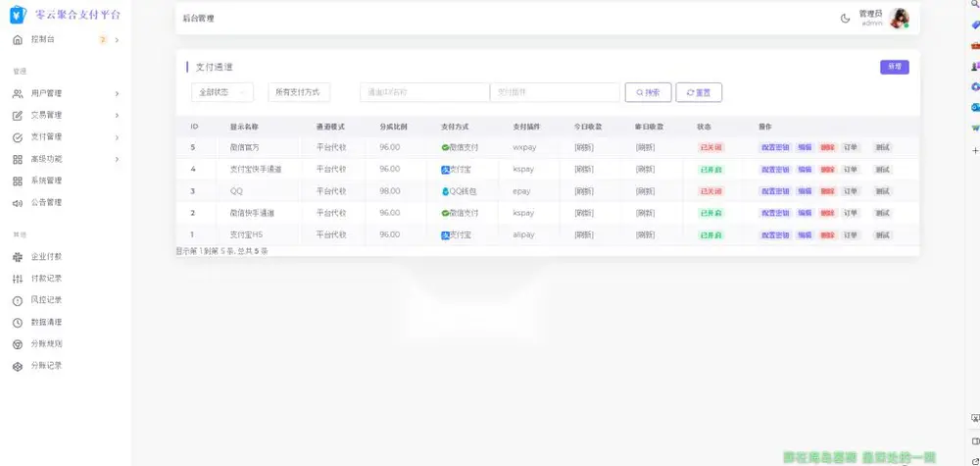Click 编辑 for 支付宝快手通道 row
This screenshot has width=980, height=466.
tap(805, 170)
